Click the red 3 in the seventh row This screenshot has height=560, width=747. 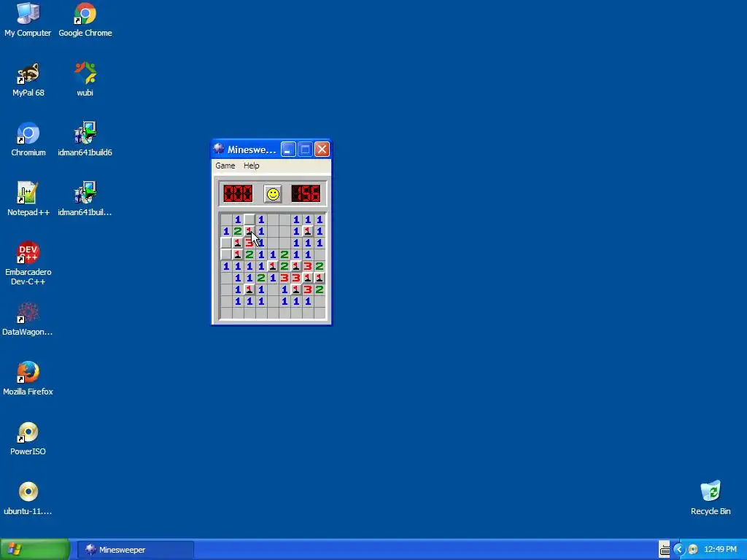pyautogui.click(x=308, y=289)
